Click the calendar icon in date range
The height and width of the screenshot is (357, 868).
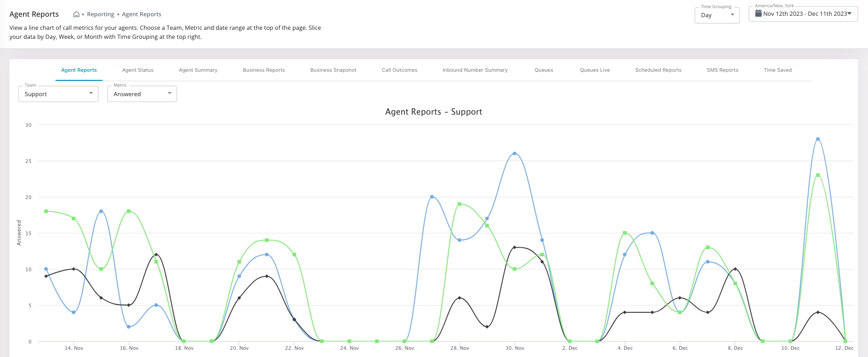point(758,14)
